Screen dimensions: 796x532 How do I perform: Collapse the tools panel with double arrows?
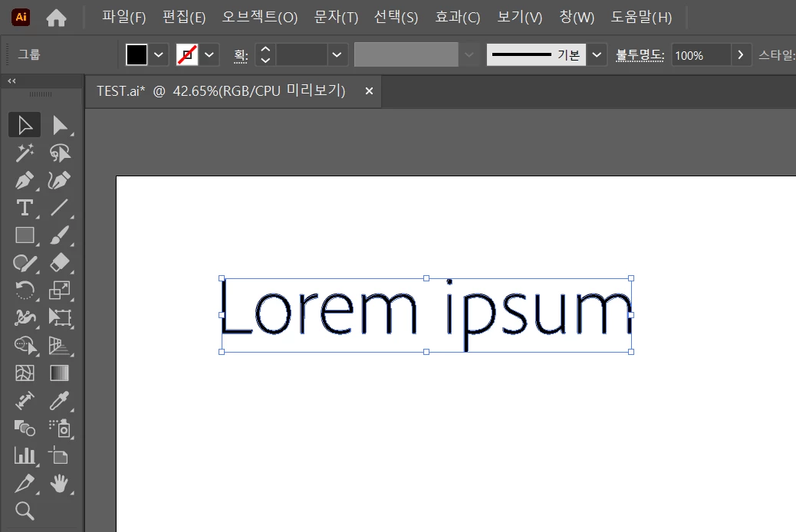12,80
